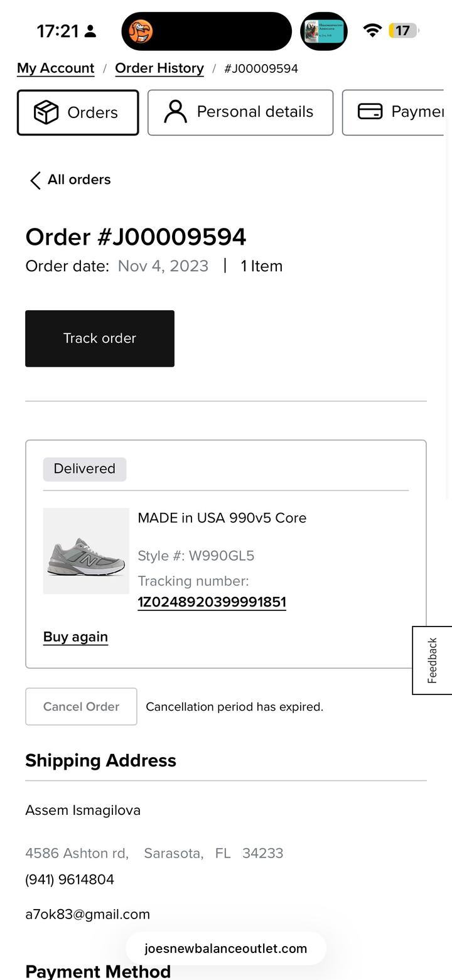Tap the back chevron beside All orders
Viewport: 452px width, 980px height.
click(x=35, y=180)
